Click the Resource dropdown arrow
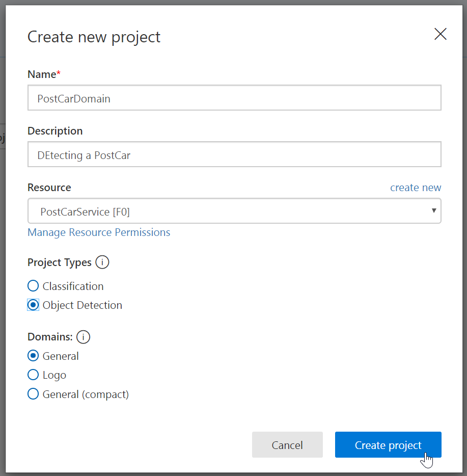Viewport: 467px width, 476px height. pyautogui.click(x=434, y=210)
